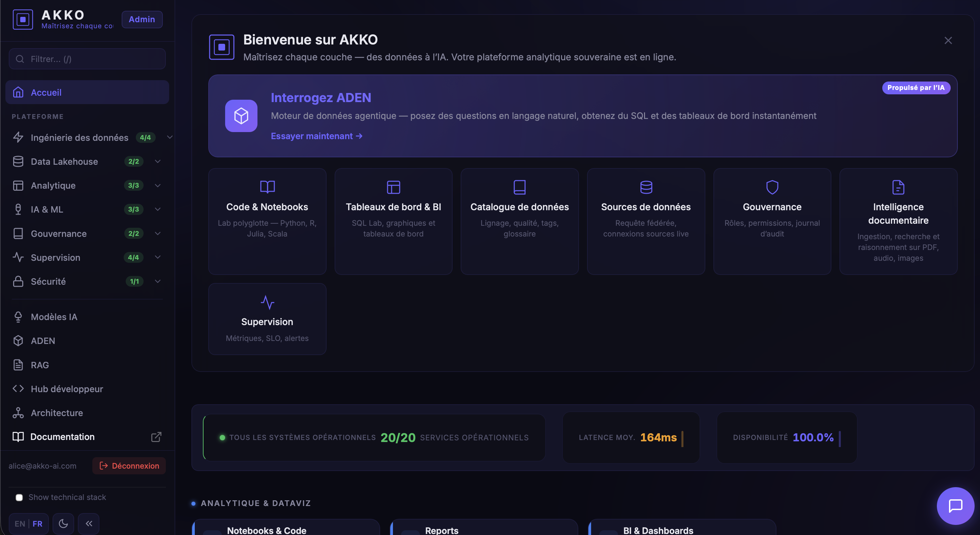Click the search magnifier icon in filter

[20, 59]
